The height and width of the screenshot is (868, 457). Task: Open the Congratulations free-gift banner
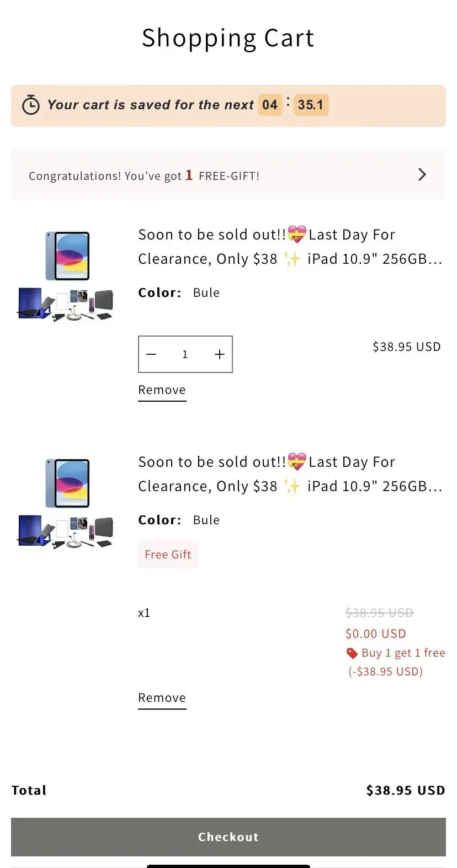[x=228, y=174]
